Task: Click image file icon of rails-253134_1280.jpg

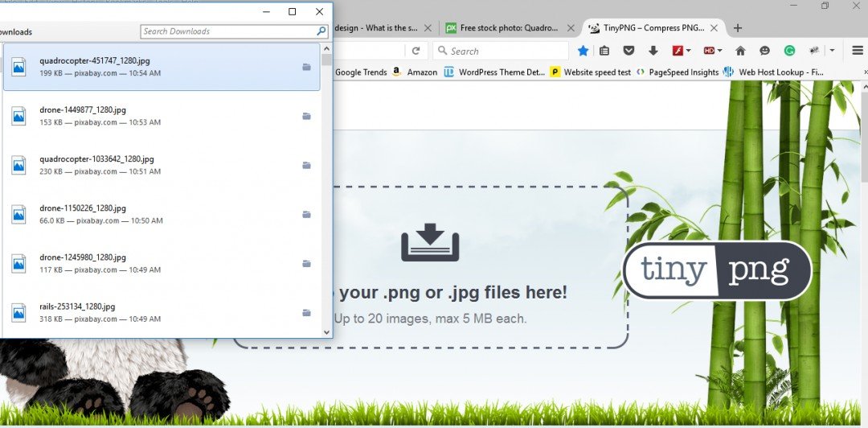Action: [18, 312]
